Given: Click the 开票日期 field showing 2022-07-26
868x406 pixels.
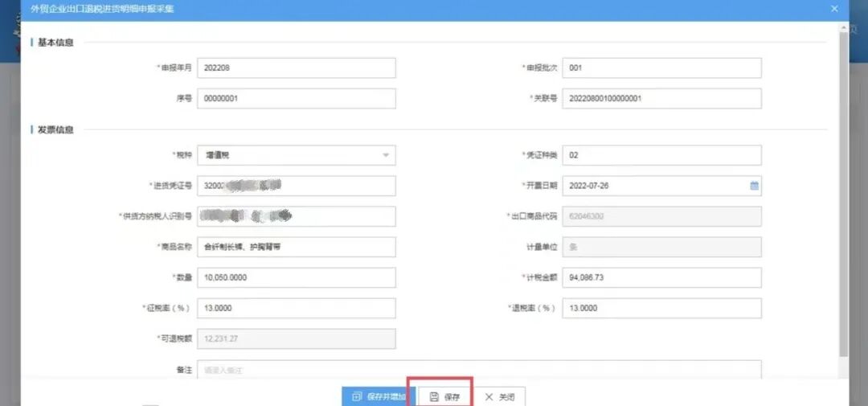Looking at the screenshot, I should (x=662, y=186).
